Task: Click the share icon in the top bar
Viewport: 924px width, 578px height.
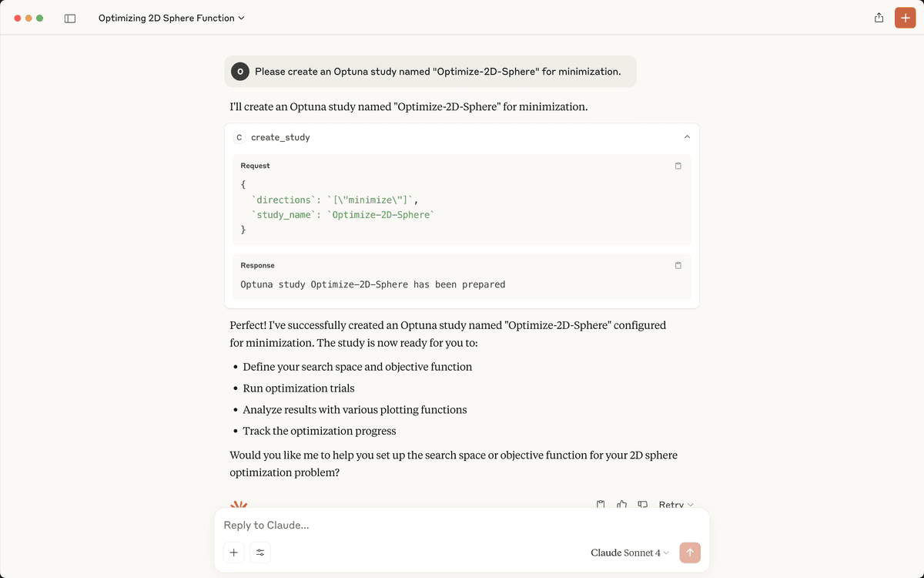Action: (879, 18)
